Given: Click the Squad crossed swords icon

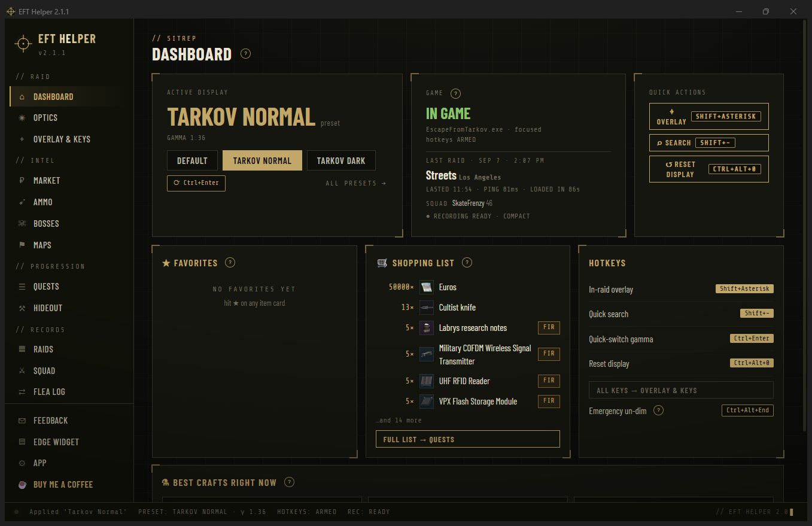Looking at the screenshot, I should point(22,371).
